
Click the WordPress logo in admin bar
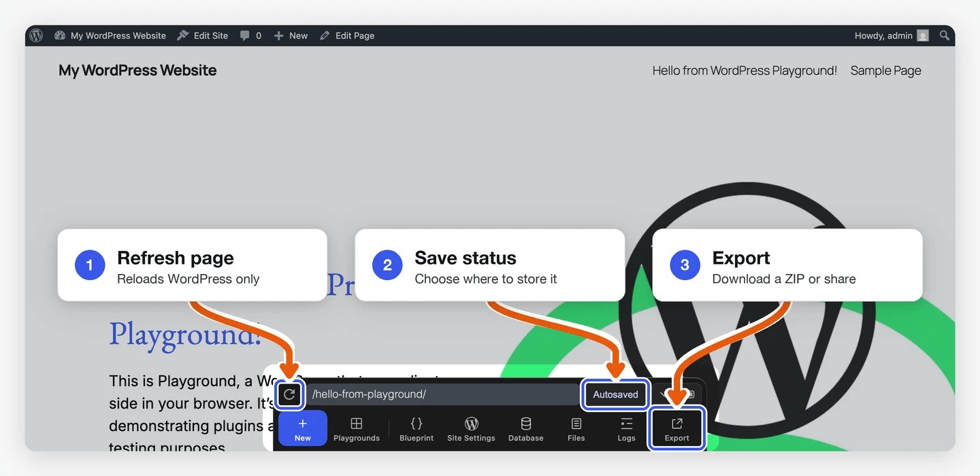tap(36, 35)
